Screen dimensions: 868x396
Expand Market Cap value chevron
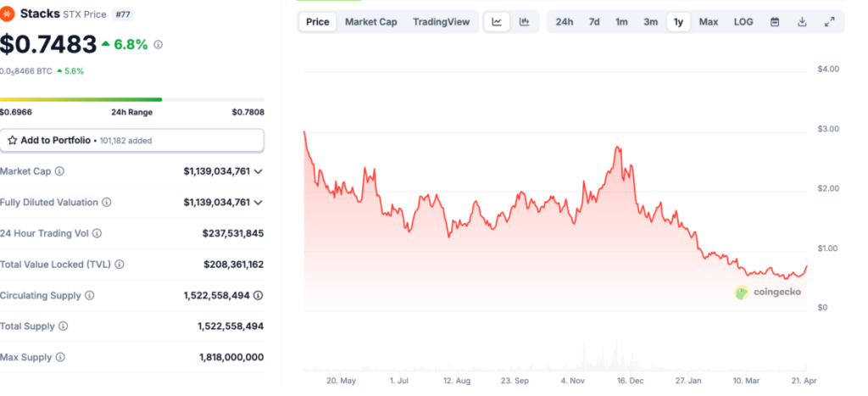(258, 171)
